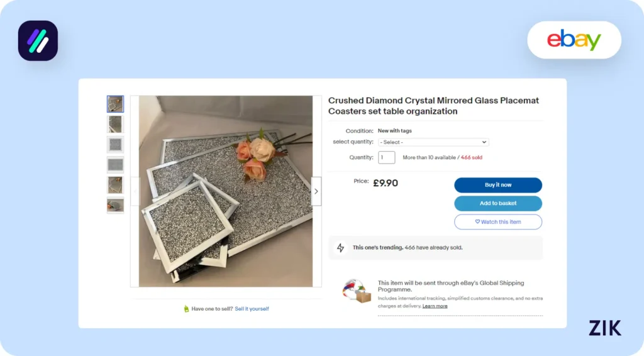Click the lightning bolt trending icon
Screen dimensions: 644x356
[x=340, y=248]
